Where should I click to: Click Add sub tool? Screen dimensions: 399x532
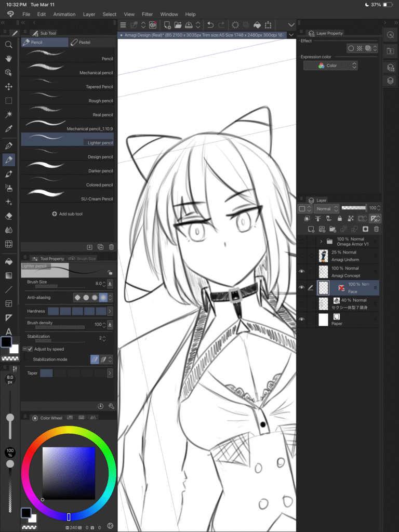pyautogui.click(x=68, y=214)
